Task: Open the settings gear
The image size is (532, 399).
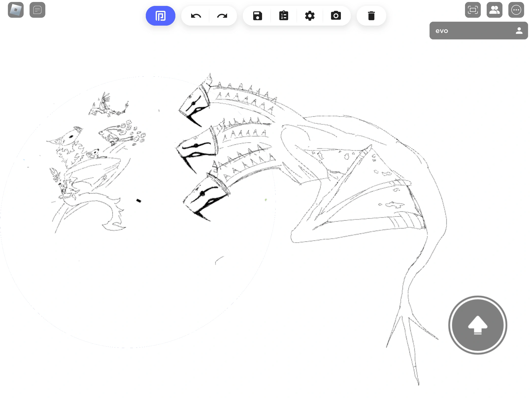Action: point(310,16)
